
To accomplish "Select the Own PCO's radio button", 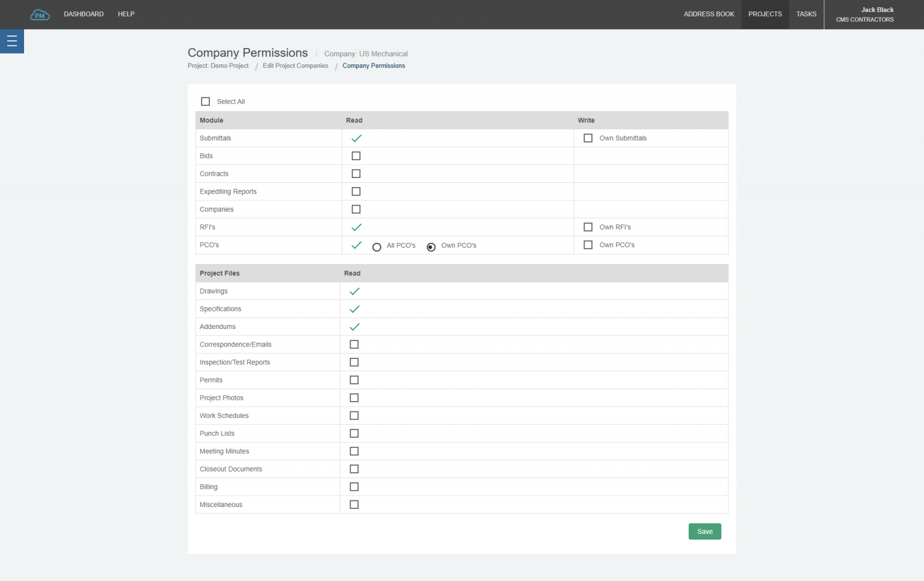I will [431, 247].
